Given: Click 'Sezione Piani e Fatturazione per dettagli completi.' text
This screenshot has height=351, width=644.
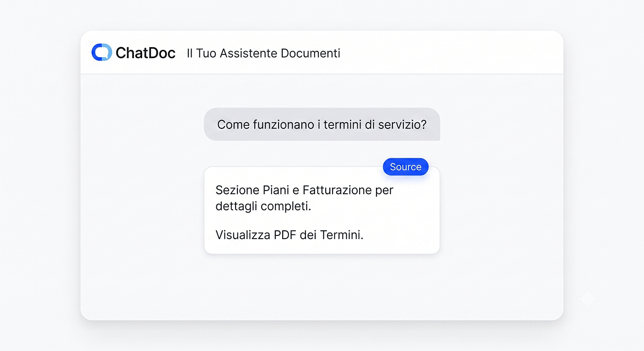Looking at the screenshot, I should [304, 198].
